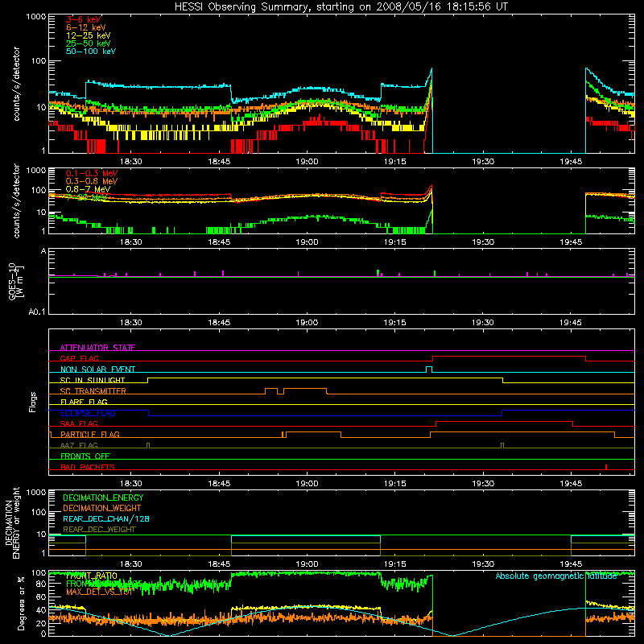Select the 50-100 keV legend label
The image size is (644, 644).
[91, 52]
